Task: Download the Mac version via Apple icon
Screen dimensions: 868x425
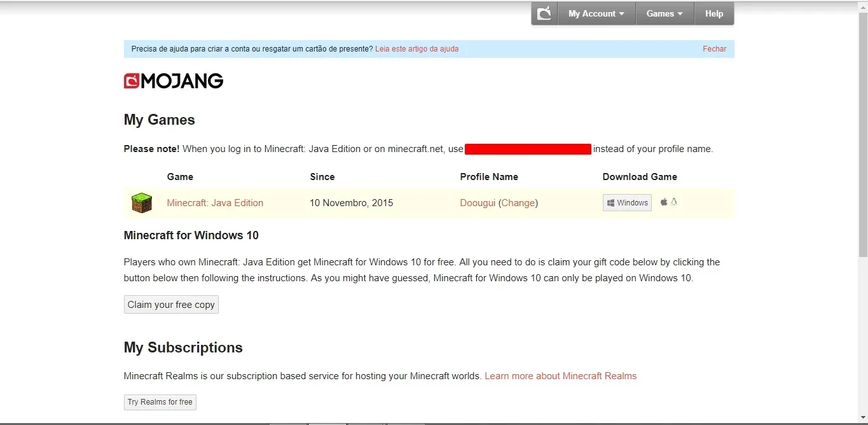Action: (664, 202)
